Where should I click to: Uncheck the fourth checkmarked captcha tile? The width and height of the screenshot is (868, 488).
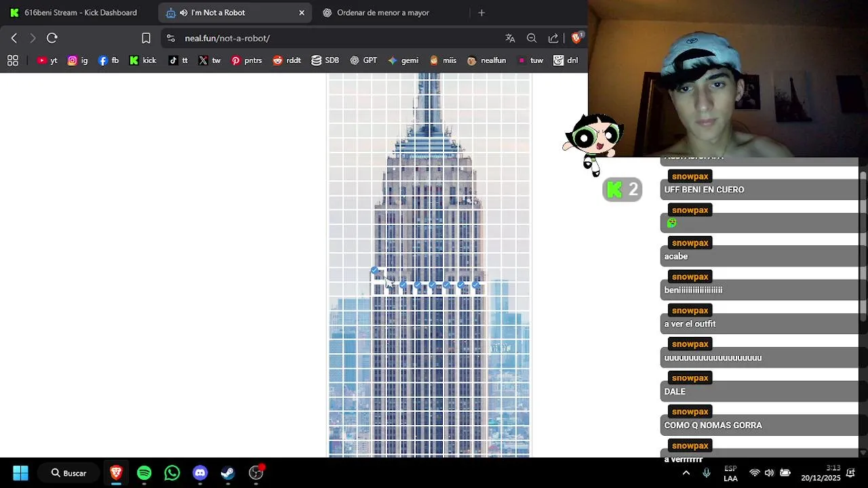[432, 285]
